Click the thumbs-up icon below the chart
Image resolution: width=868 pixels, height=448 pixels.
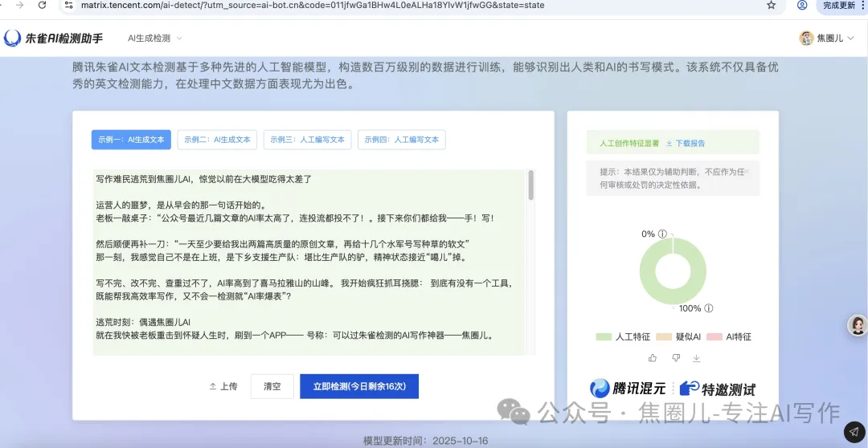click(x=653, y=358)
